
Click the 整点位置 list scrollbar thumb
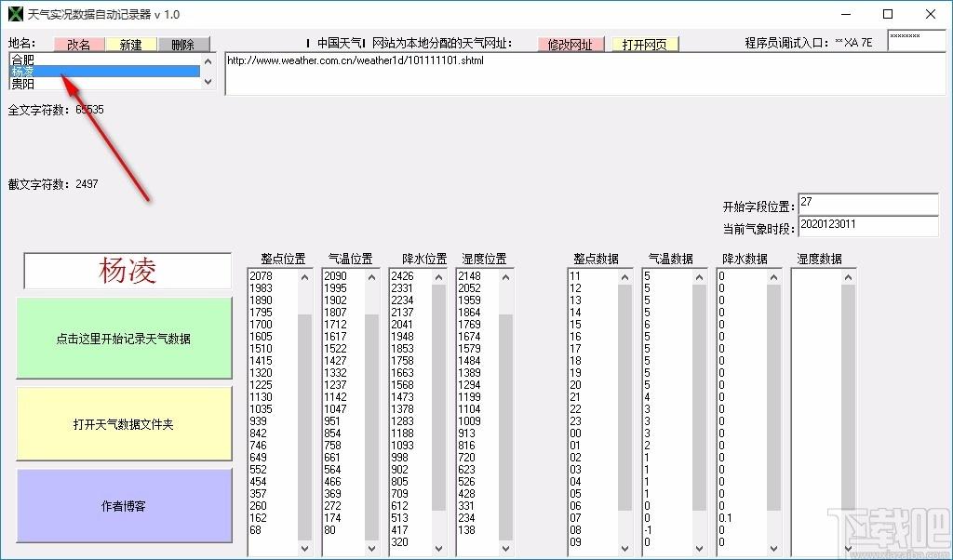(x=305, y=427)
